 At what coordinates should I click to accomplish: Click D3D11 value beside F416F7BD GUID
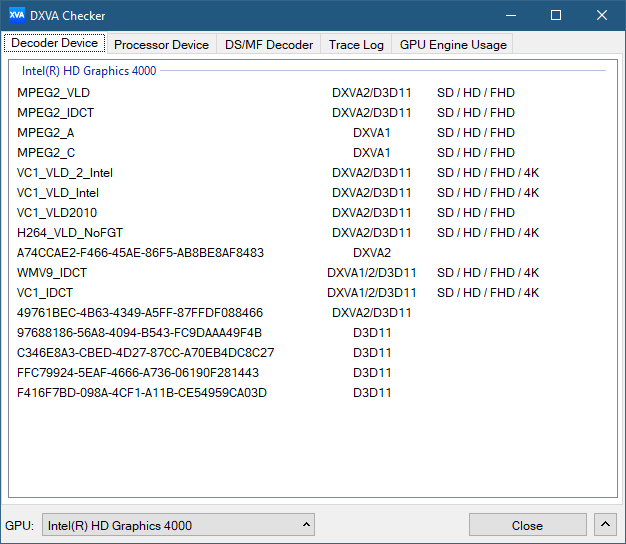(x=372, y=393)
